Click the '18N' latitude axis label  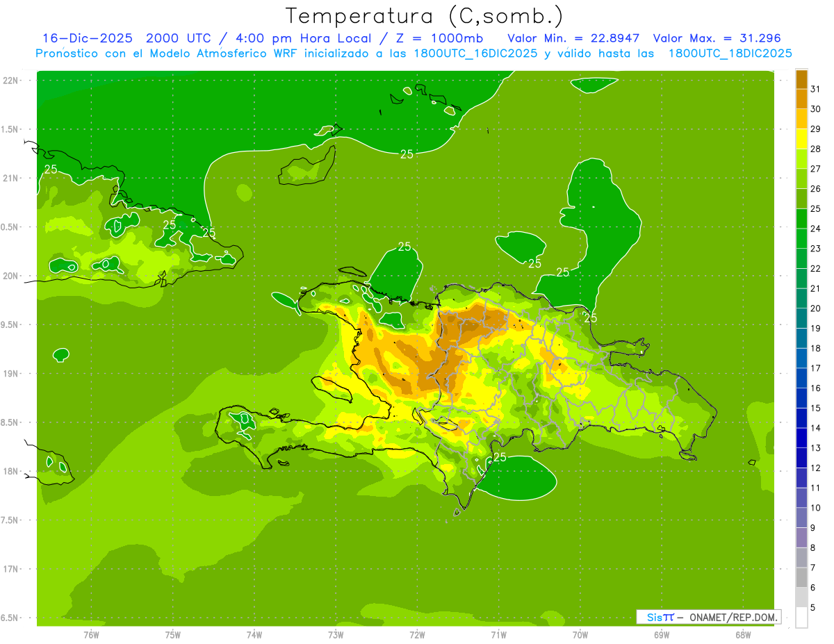pyautogui.click(x=10, y=471)
